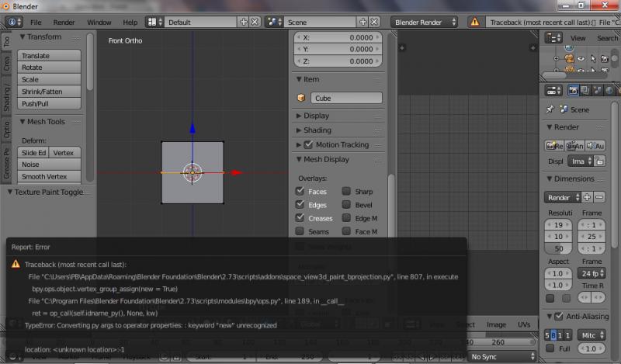Screen dimensions: 621x364
Task: Open the File menu
Action: click(36, 23)
